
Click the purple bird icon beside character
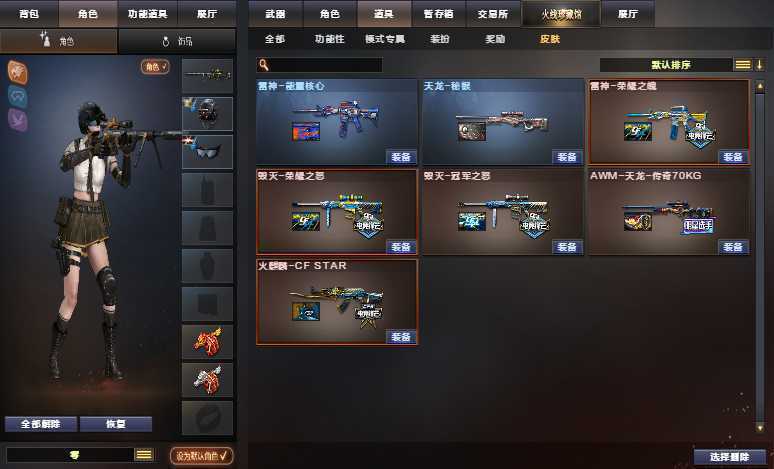tap(18, 120)
